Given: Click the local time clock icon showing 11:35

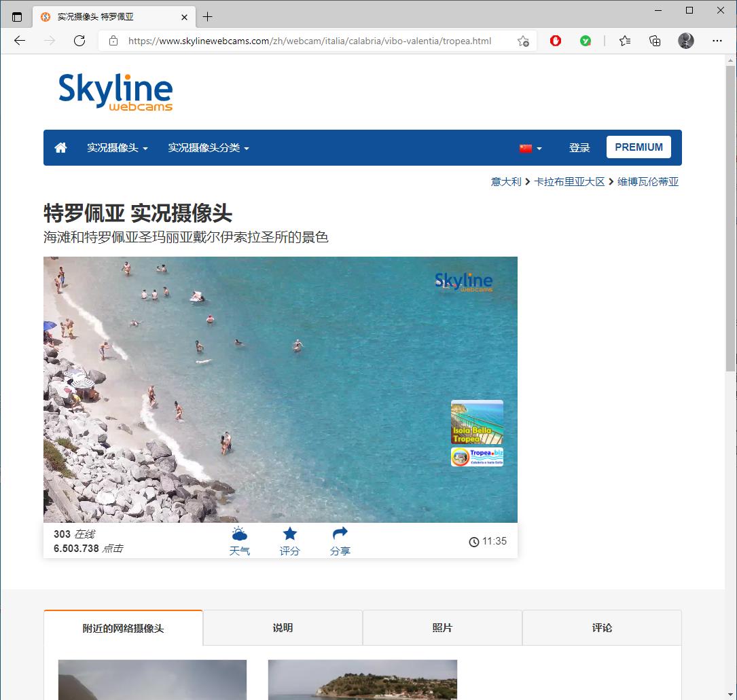Looking at the screenshot, I should [x=474, y=541].
